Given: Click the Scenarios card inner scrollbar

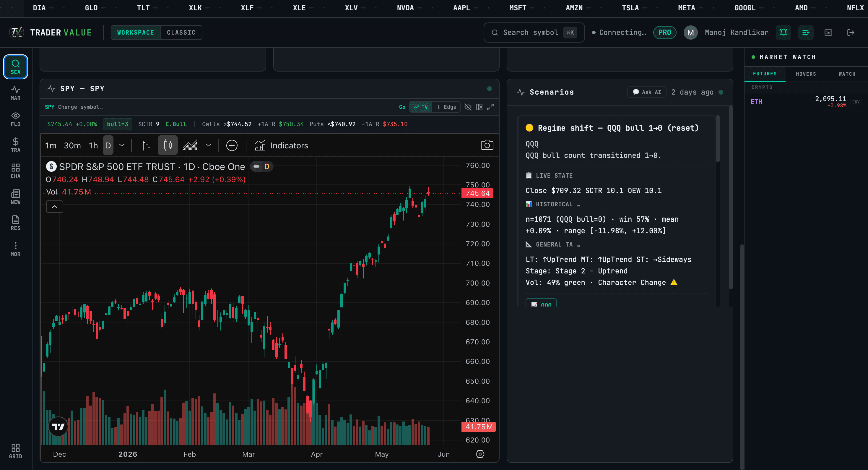Looking at the screenshot, I should point(717,139).
